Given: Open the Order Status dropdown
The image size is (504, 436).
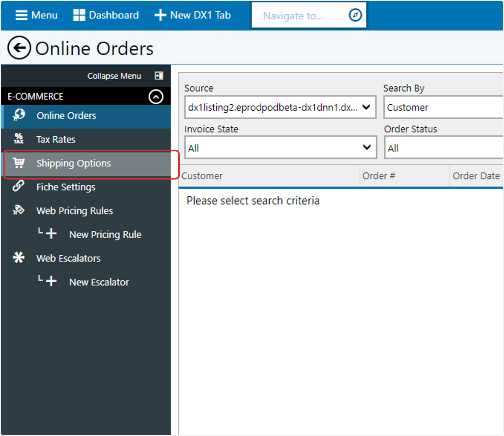Looking at the screenshot, I should [444, 148].
